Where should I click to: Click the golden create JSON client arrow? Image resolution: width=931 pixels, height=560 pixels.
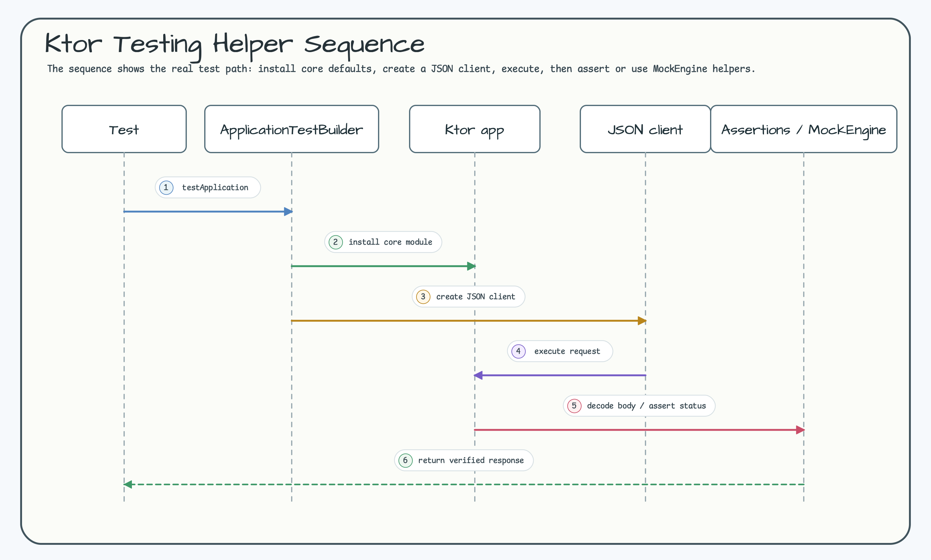469,321
